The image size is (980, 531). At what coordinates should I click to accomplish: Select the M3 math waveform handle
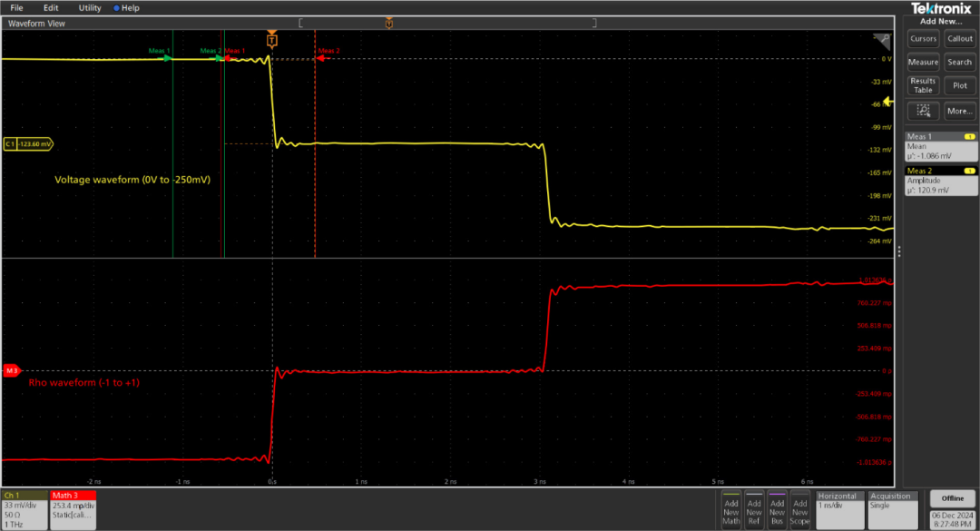click(13, 370)
